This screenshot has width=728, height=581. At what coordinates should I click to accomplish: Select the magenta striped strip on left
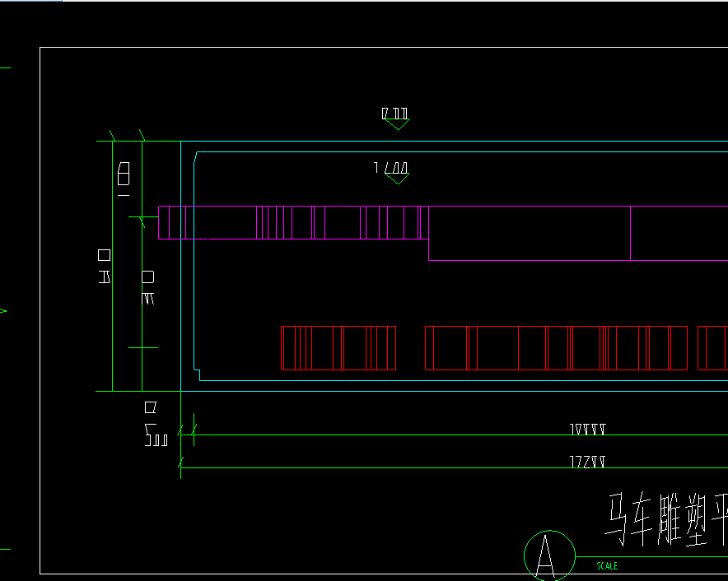[x=293, y=223]
